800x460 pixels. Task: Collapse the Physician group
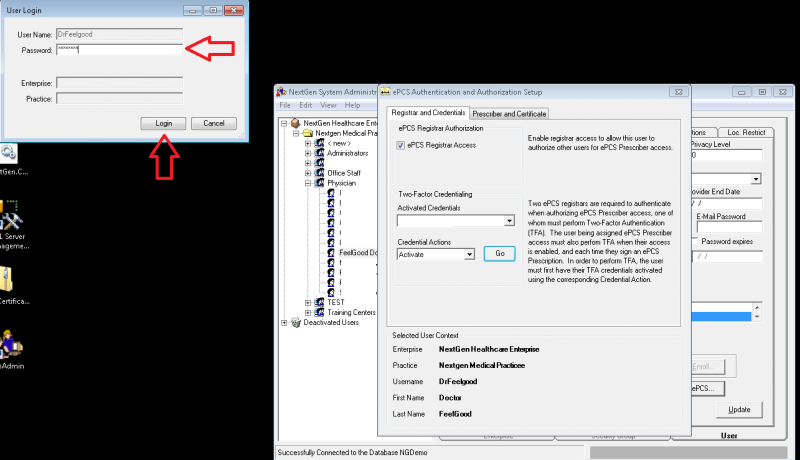[308, 183]
